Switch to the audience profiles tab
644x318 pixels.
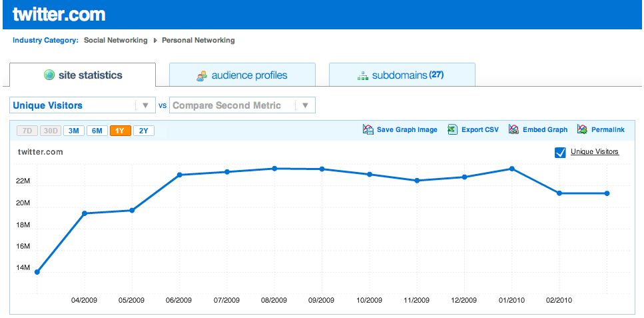click(242, 75)
